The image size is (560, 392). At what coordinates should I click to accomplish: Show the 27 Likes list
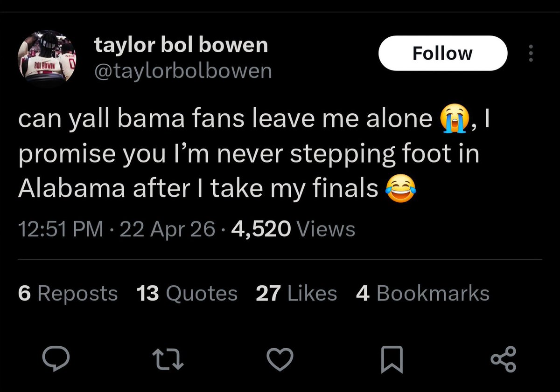point(296,293)
